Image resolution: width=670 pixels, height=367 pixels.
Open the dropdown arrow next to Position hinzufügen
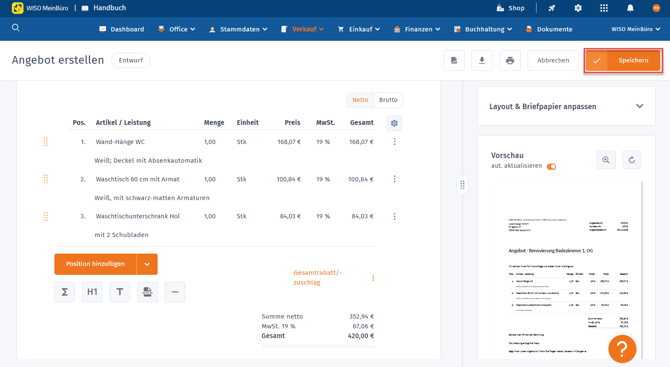click(x=147, y=264)
